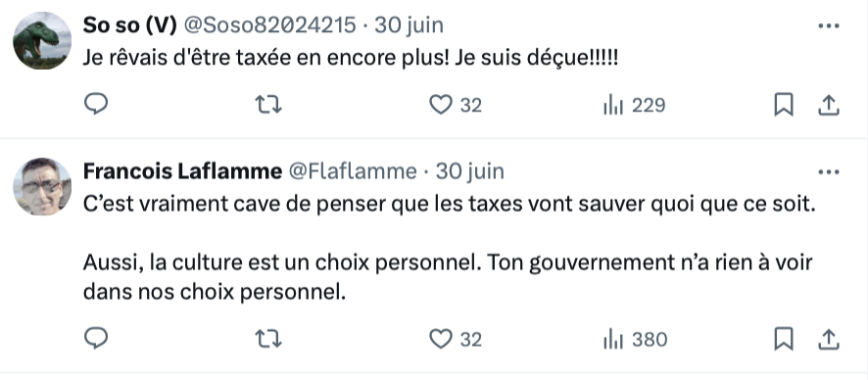This screenshot has height=380, width=868.
Task: Share So so (V)'s tweet
Action: [829, 105]
